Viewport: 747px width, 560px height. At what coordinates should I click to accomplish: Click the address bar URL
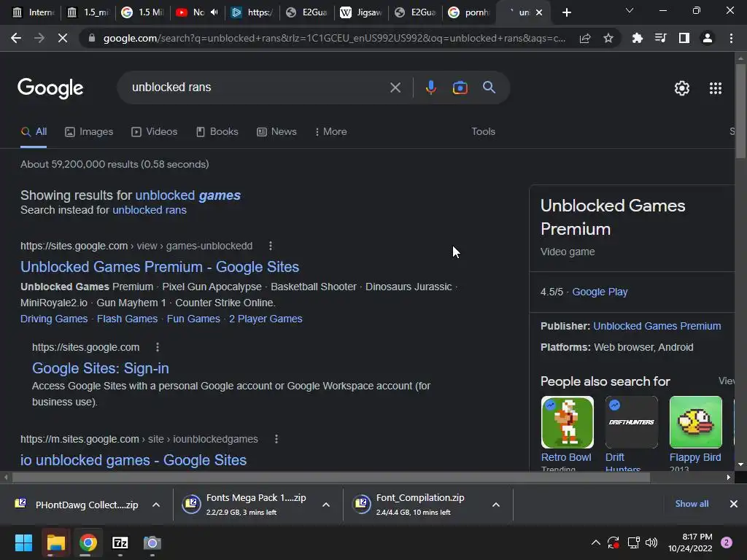pyautogui.click(x=333, y=38)
